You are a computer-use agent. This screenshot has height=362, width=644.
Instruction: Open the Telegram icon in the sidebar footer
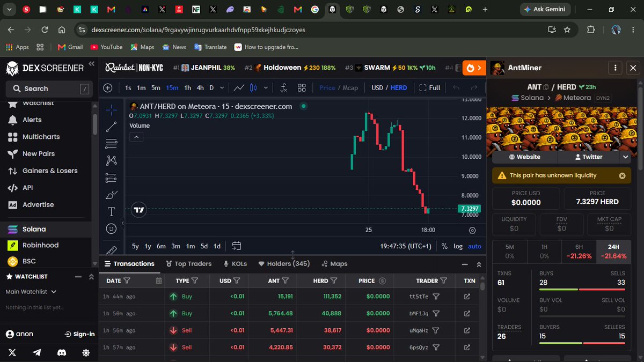point(37,352)
